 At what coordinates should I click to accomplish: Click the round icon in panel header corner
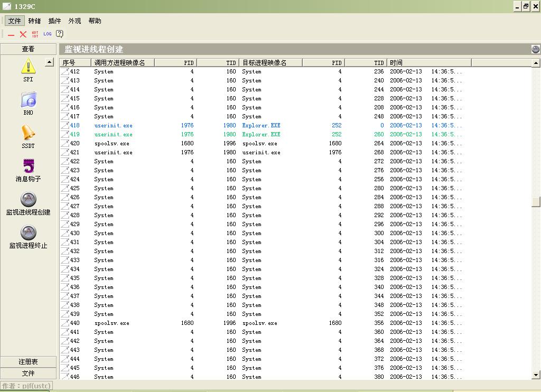point(535,49)
